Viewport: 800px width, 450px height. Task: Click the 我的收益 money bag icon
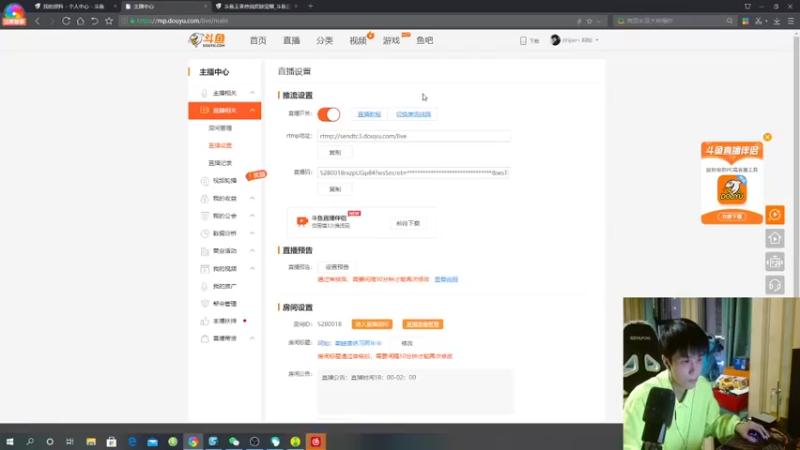(205, 198)
